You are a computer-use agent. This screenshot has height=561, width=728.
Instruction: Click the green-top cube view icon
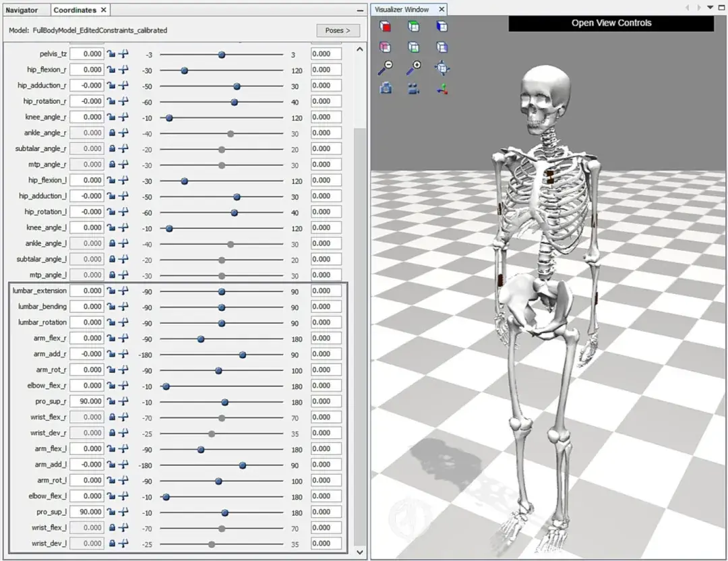(x=413, y=27)
